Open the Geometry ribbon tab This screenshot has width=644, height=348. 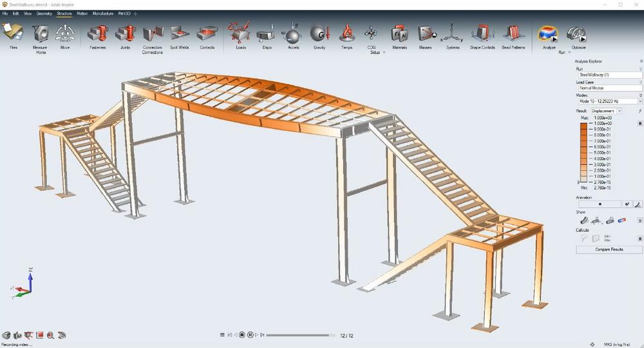44,13
